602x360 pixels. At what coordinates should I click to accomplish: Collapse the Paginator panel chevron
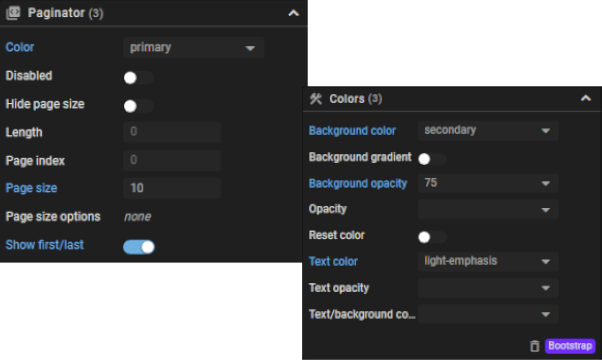click(293, 13)
